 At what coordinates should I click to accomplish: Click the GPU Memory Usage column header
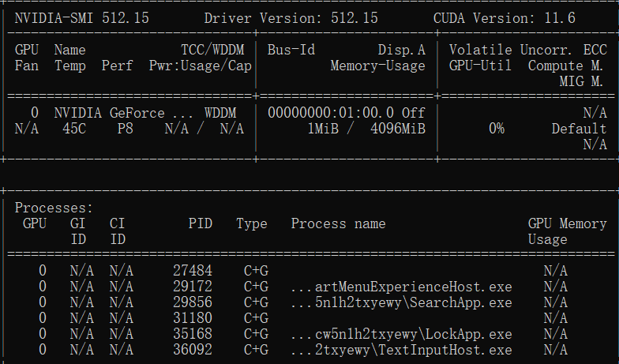tap(567, 231)
